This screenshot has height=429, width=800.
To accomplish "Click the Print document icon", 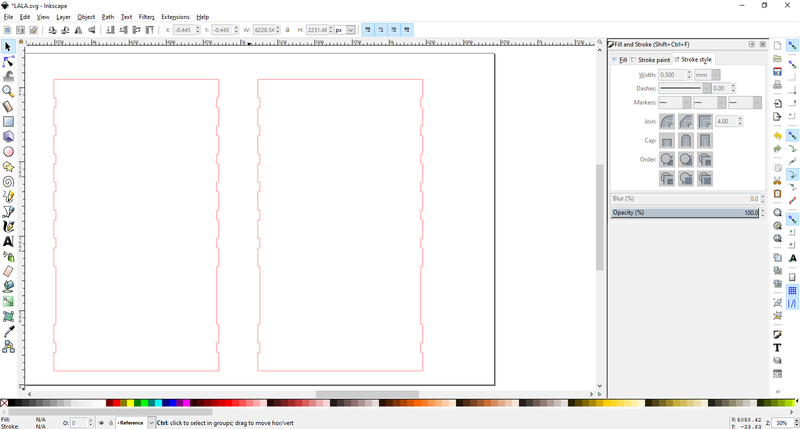I will pyautogui.click(x=777, y=85).
